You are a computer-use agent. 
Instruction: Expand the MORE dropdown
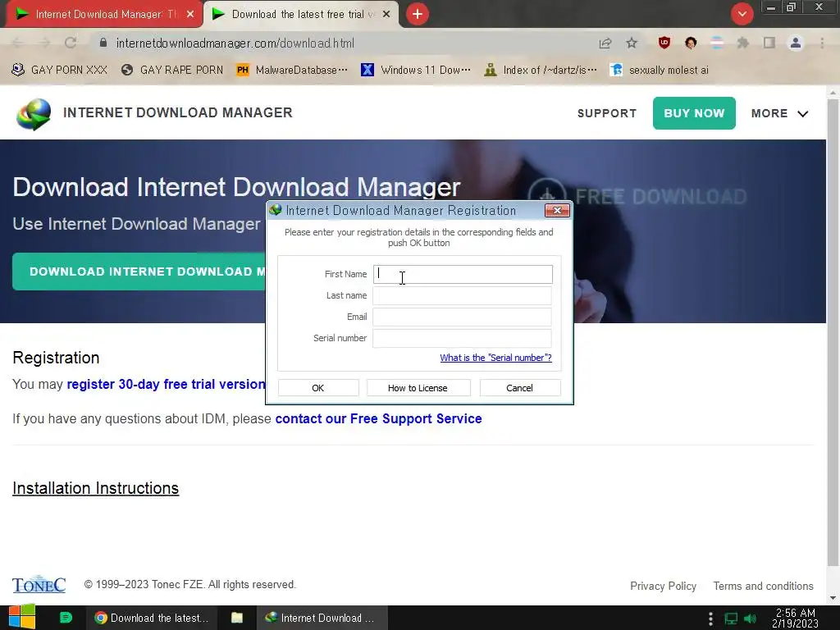coord(779,113)
